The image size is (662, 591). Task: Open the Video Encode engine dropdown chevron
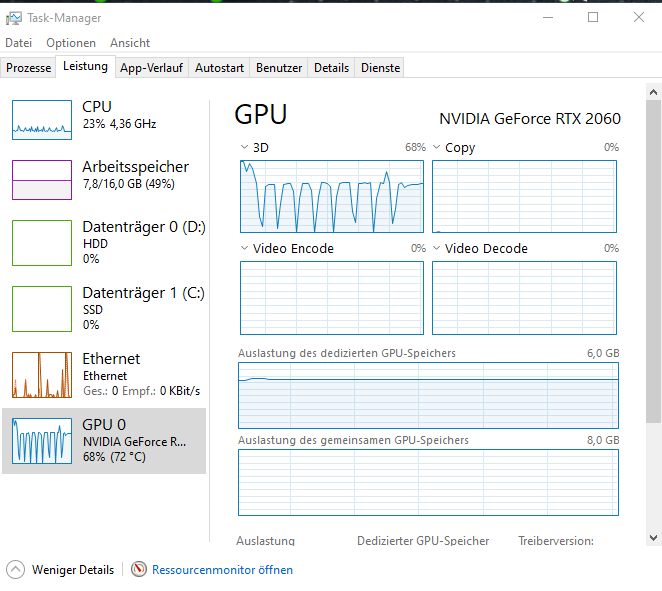[x=244, y=248]
